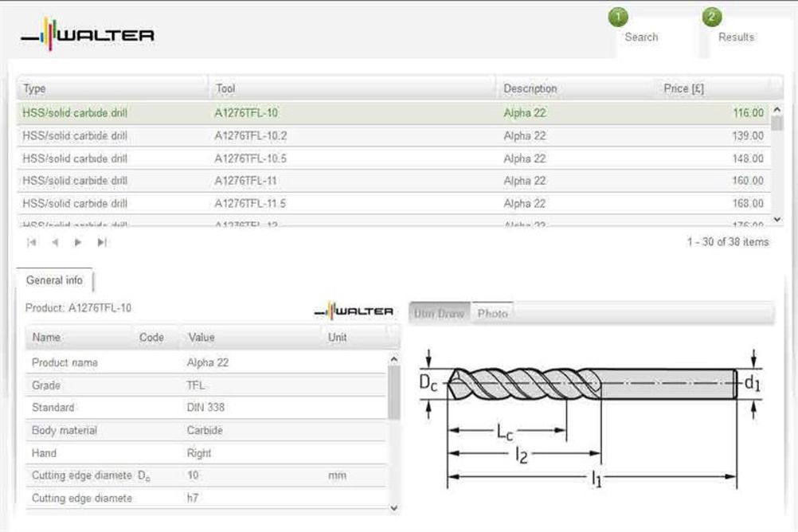
Task: Go to next results page
Action: click(78, 242)
